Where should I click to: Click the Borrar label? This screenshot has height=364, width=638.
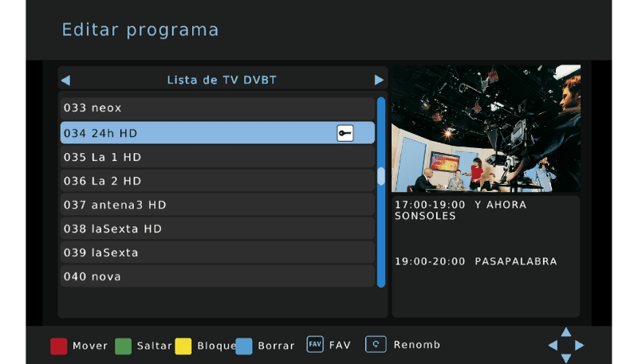(276, 346)
